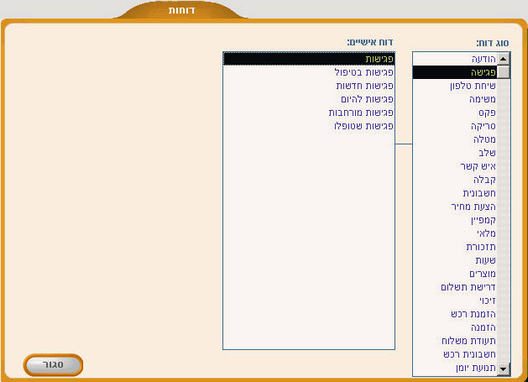Click scroll down arrow in report type list
Viewport: 528px width, 382px height.
click(x=503, y=369)
